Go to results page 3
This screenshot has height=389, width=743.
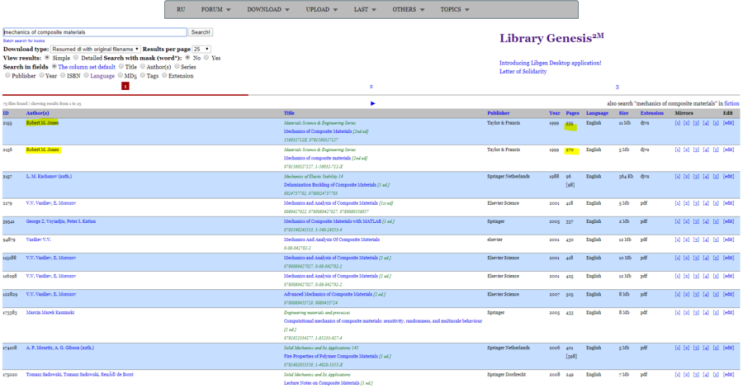pyautogui.click(x=617, y=87)
